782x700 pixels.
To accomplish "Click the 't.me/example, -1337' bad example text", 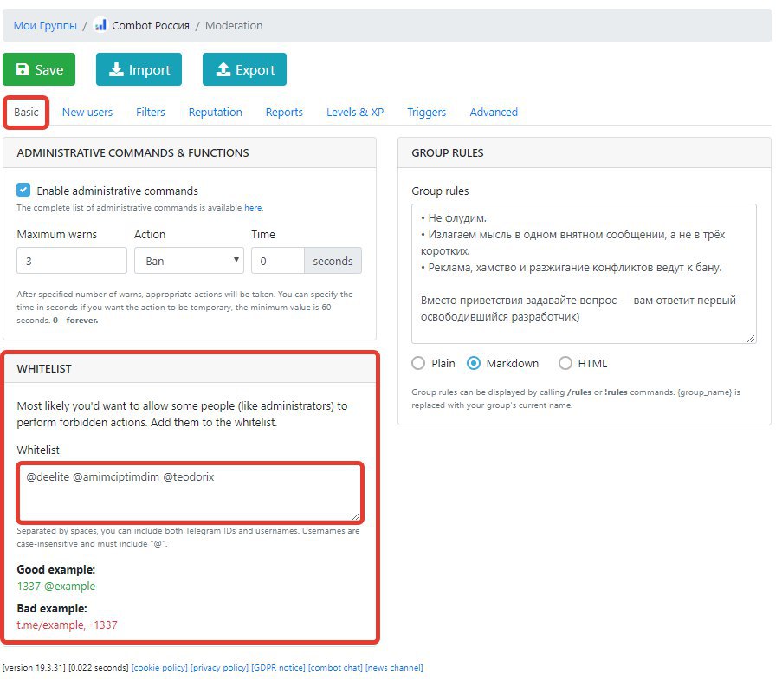I will click(67, 625).
